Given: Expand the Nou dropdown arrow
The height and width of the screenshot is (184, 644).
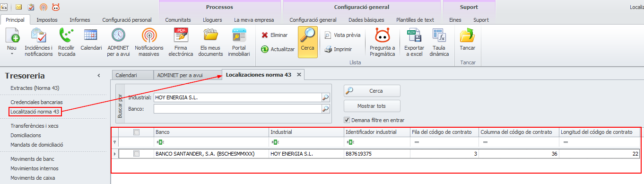Looking at the screenshot, I should 12,54.
